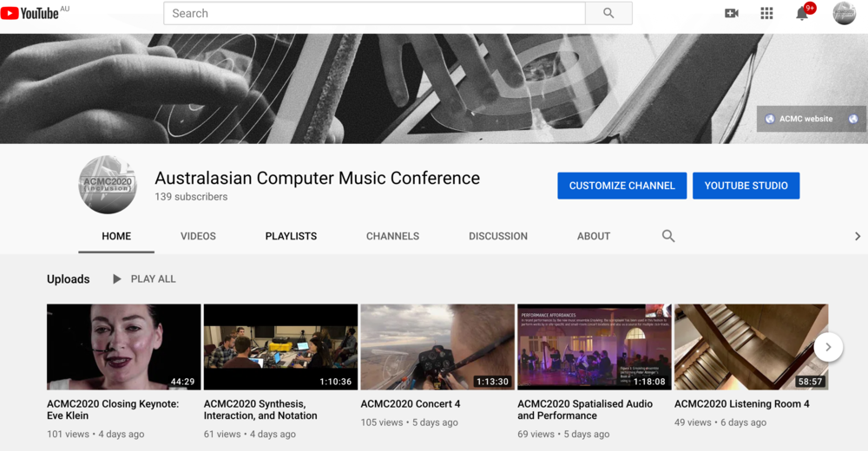Click '101 views • 4 days ago' text
Screen dimensions: 868x451
(95, 434)
